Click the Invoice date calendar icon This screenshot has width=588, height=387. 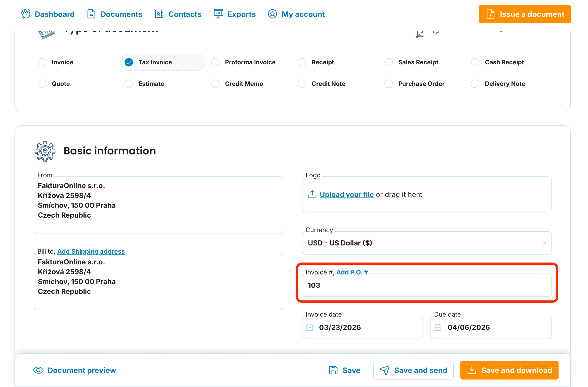click(x=309, y=327)
